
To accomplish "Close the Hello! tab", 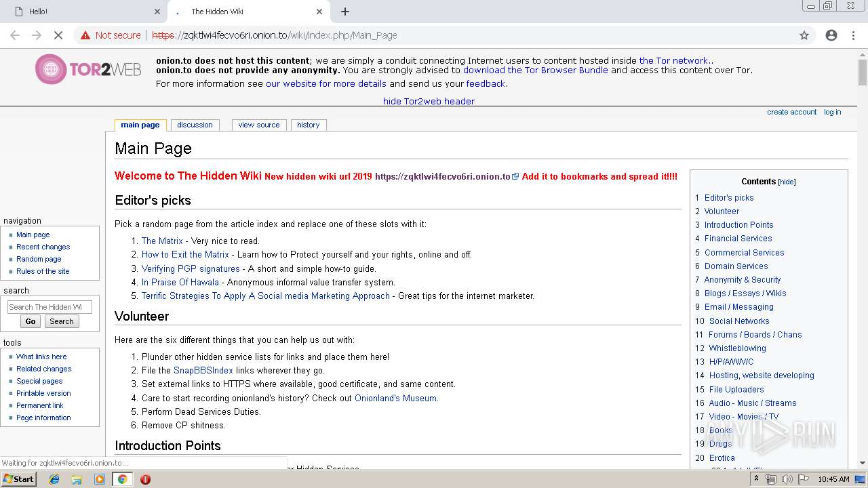I will pyautogui.click(x=157, y=12).
